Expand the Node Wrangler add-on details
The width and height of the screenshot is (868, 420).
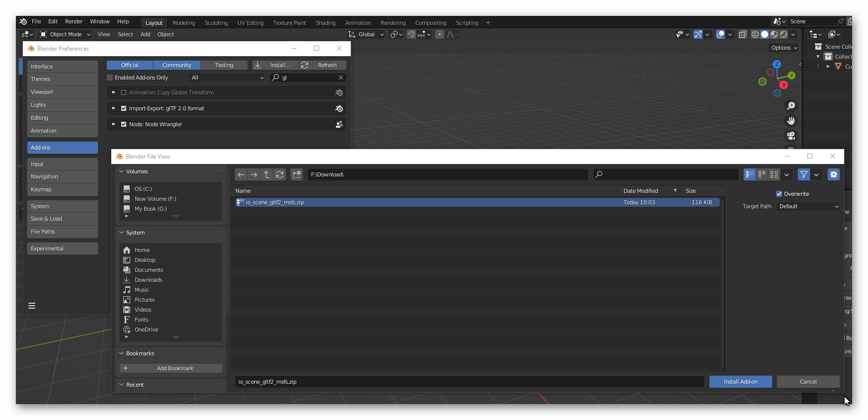(x=114, y=124)
